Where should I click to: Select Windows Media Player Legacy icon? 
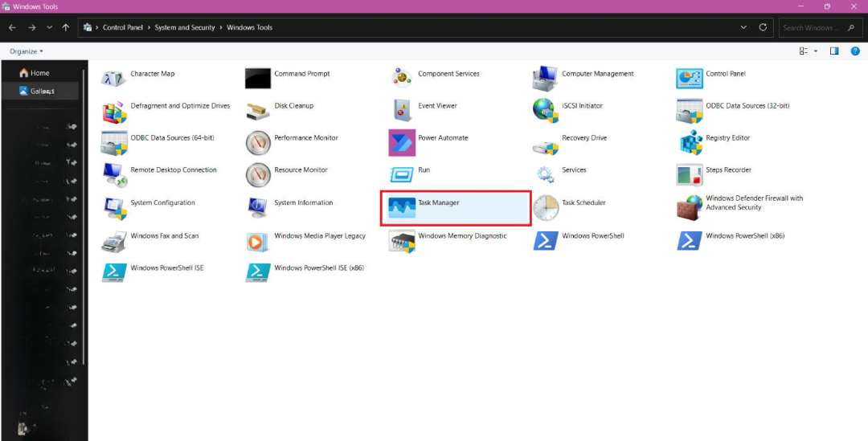258,241
